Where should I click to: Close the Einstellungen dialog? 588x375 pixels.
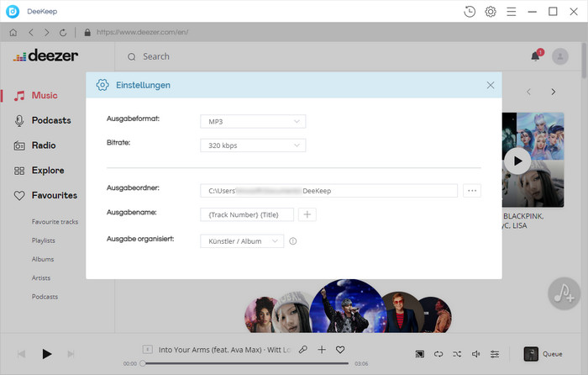point(490,85)
